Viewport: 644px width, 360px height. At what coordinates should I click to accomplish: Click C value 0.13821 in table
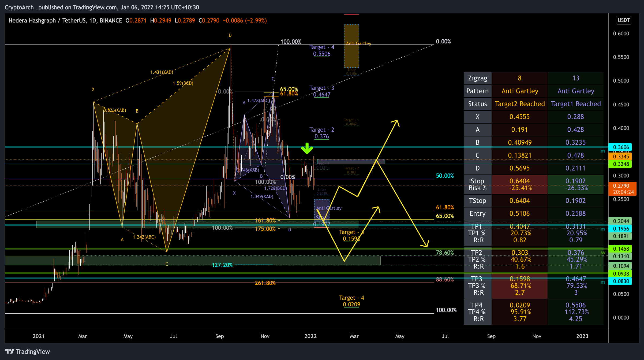(520, 155)
